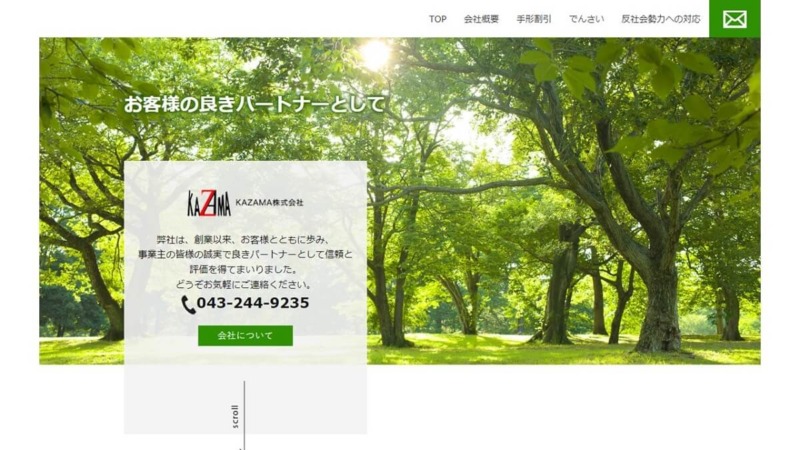Open the 会社概要 menu item
This screenshot has width=800, height=450.
pyautogui.click(x=481, y=19)
